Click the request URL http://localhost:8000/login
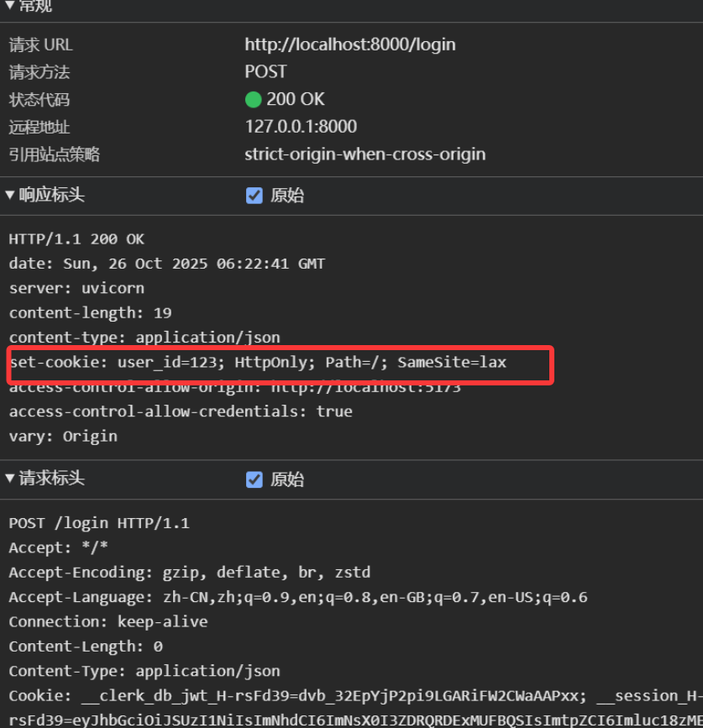703x728 pixels. 349,45
